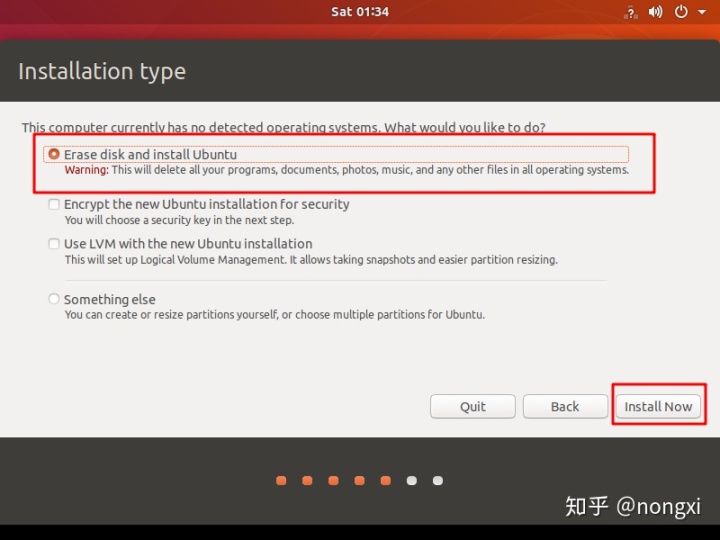
Task: Click 'You will choose a security key' text
Action: [179, 220]
